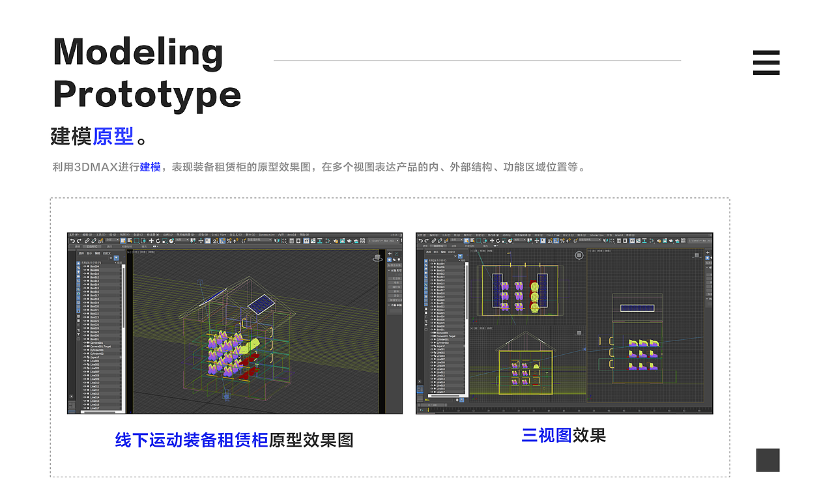Activate Select and Rotate in three-view screenshot
Image resolution: width=834 pixels, height=504 pixels.
(498, 241)
